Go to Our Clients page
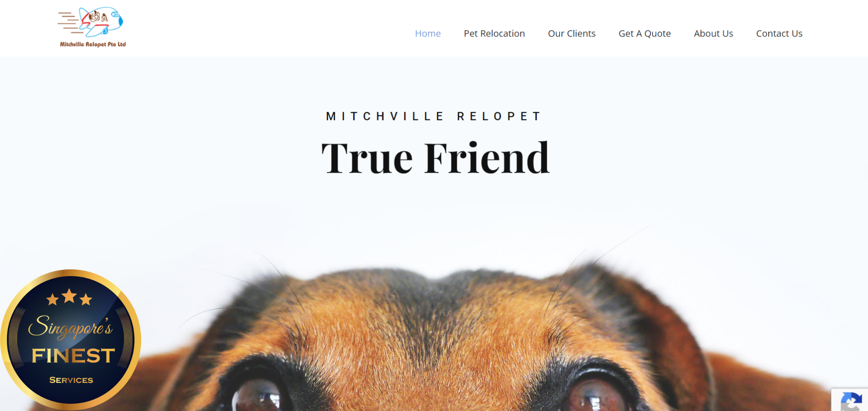Viewport: 868px width, 411px height. 572,33
